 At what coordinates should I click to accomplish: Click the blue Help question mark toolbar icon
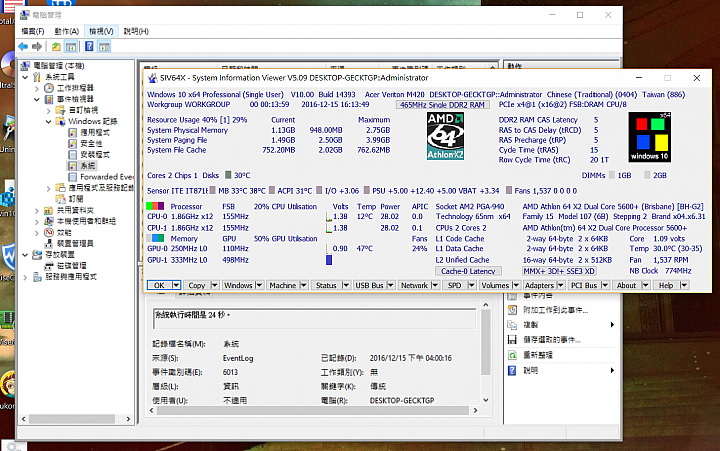click(89, 46)
